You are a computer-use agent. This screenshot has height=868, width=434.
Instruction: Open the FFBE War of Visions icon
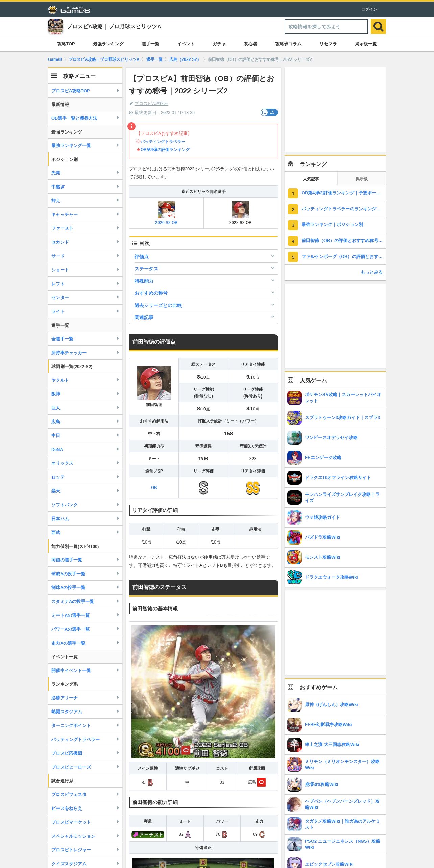294,725
